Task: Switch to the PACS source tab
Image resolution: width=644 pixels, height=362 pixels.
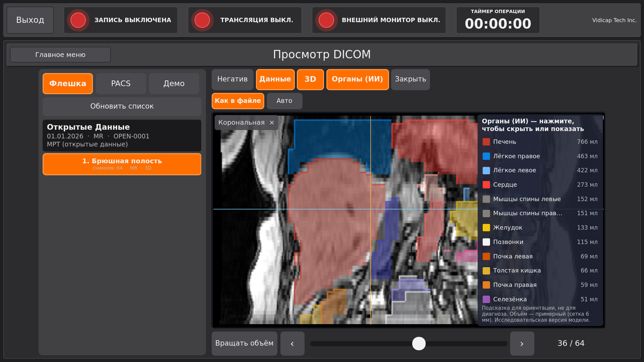Action: 121,83
